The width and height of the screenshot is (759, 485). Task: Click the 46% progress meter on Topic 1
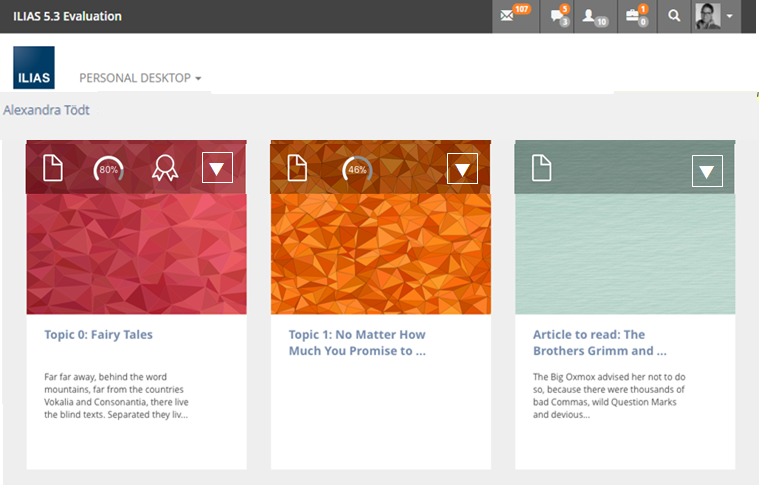357,169
